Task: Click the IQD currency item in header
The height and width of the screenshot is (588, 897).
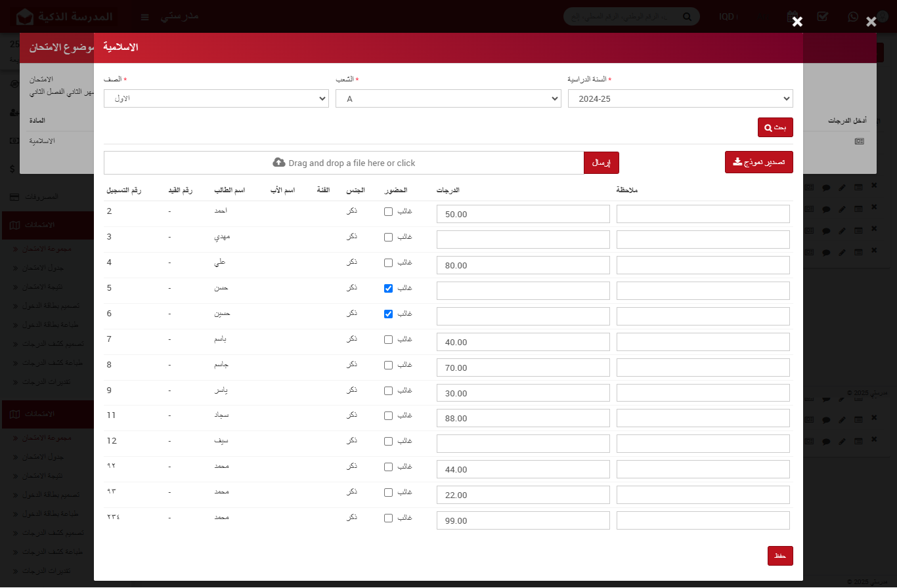Action: pyautogui.click(x=728, y=16)
